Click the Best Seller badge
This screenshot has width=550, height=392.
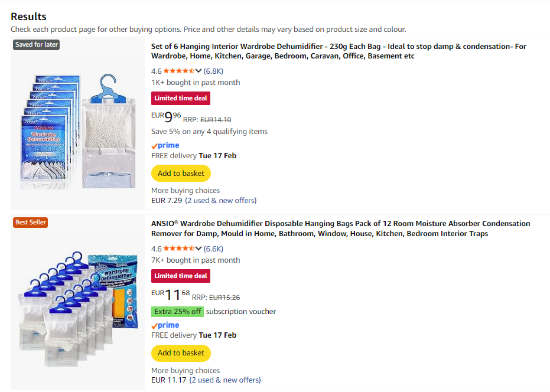click(30, 223)
